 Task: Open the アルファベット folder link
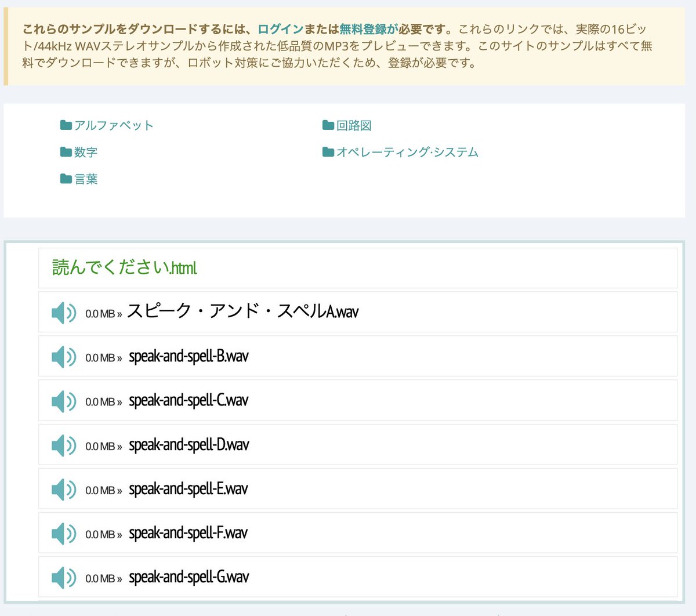click(x=114, y=125)
